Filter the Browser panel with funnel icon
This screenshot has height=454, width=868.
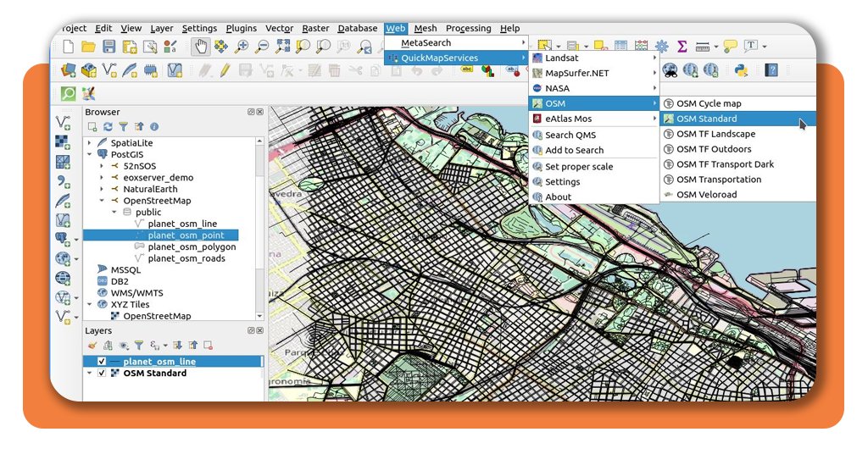click(124, 127)
